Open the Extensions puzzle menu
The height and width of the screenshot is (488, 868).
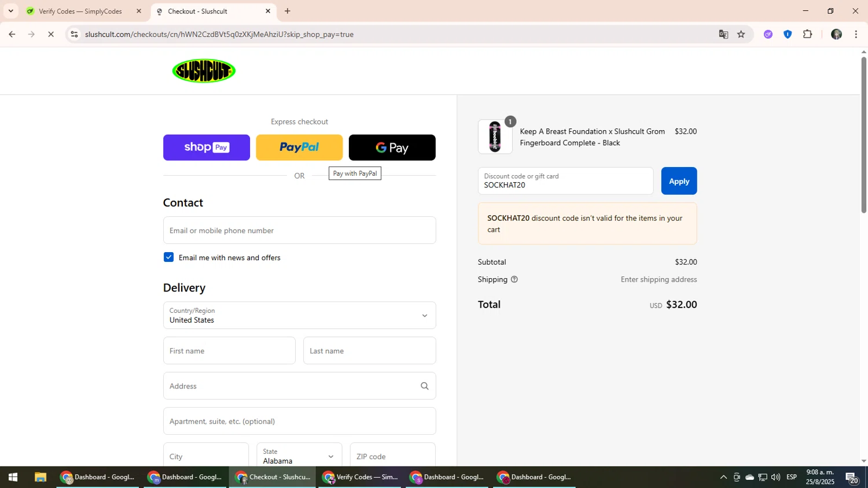(x=808, y=34)
